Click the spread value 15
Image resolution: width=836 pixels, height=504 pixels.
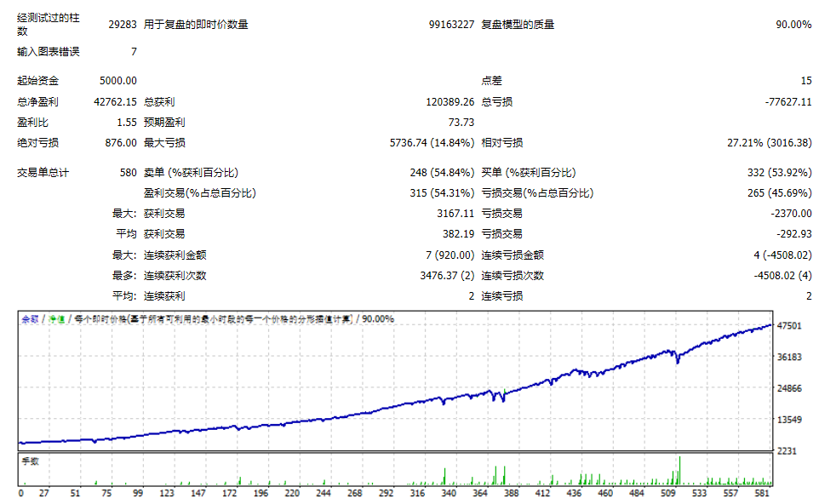point(806,81)
